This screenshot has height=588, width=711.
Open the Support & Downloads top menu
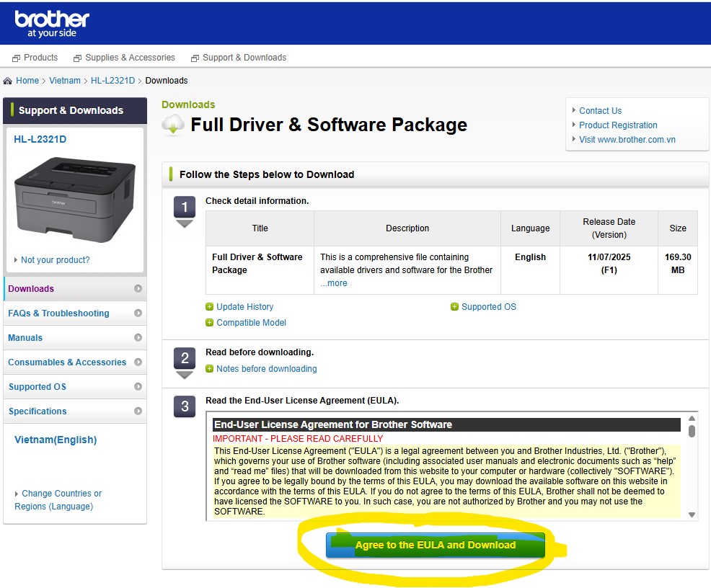[244, 58]
